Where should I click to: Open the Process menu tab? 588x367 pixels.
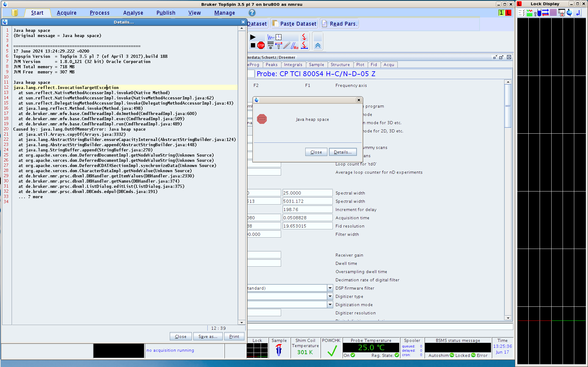99,13
